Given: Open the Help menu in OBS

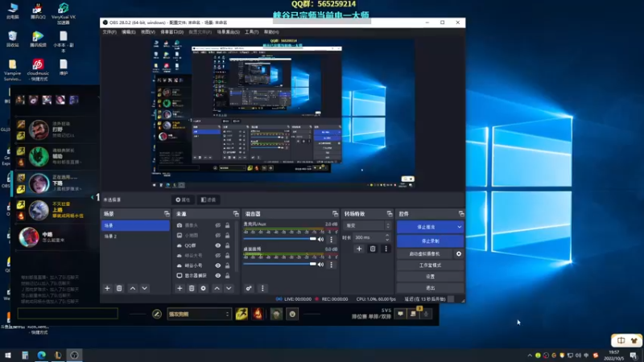Looking at the screenshot, I should 271,32.
